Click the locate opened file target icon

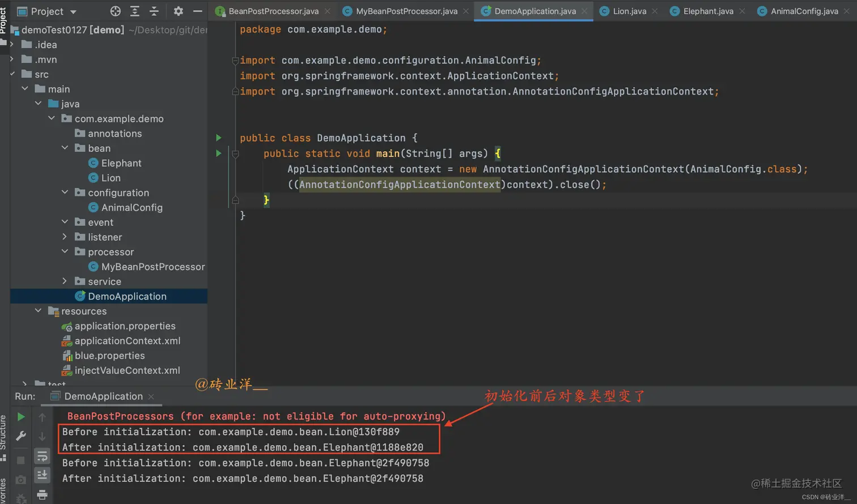tap(116, 11)
